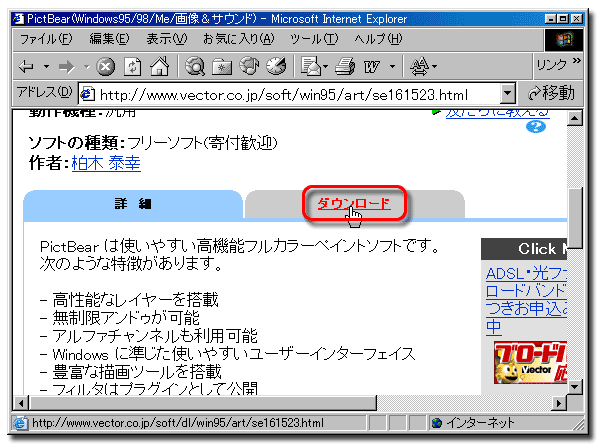Image resolution: width=600 pixels, height=448 pixels.
Task: Click the Windows logo throbber icon
Action: click(564, 39)
